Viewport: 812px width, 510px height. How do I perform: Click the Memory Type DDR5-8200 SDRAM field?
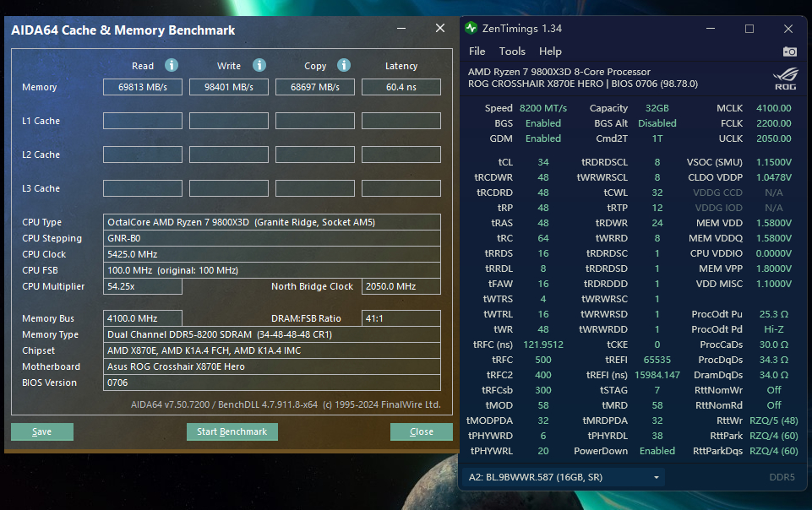coord(272,334)
